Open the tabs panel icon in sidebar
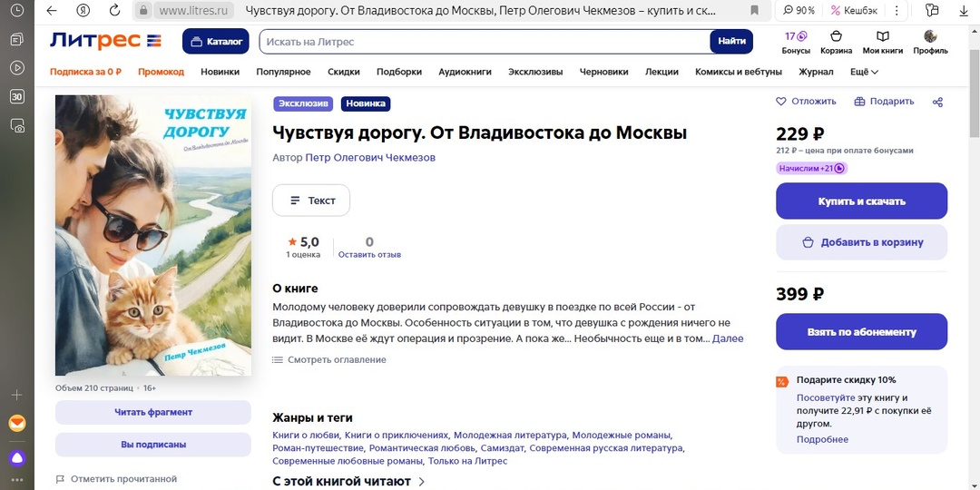 17,39
